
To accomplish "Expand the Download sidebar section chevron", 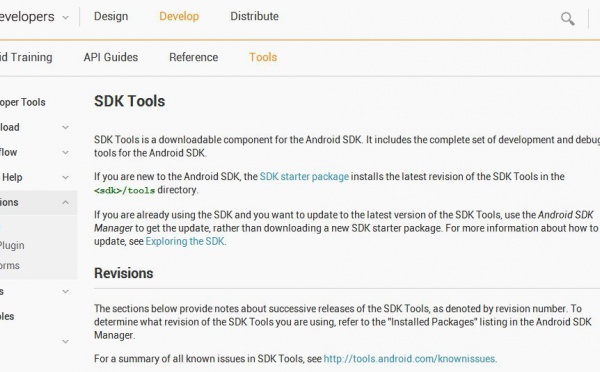I will (65, 127).
